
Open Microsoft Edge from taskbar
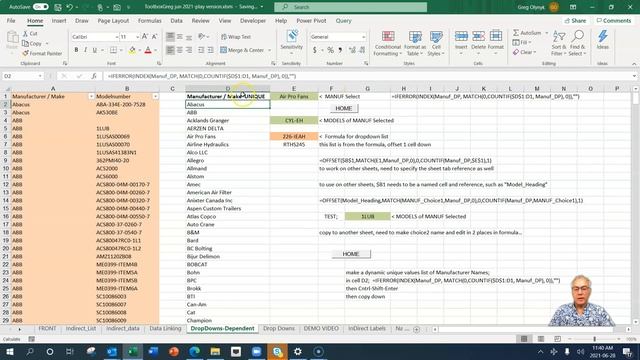click(x=194, y=351)
